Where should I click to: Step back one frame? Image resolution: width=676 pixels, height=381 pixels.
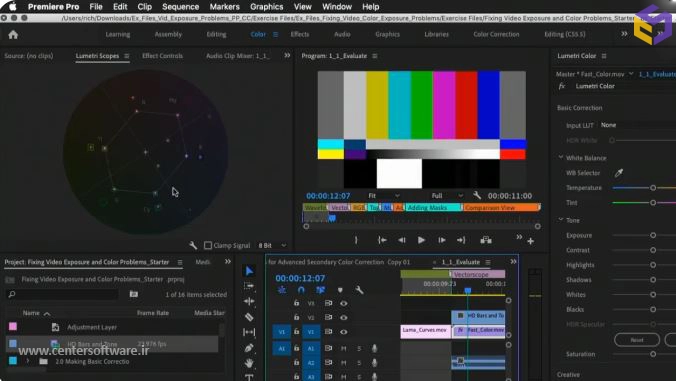click(x=401, y=240)
